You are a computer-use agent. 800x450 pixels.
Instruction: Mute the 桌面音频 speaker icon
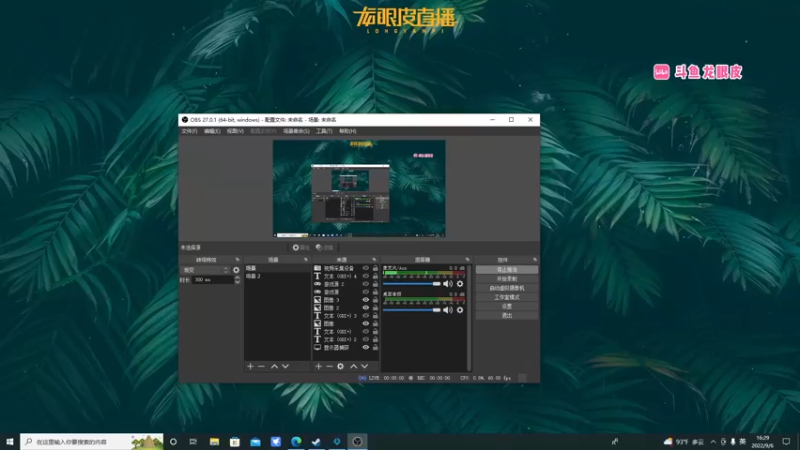[447, 310]
